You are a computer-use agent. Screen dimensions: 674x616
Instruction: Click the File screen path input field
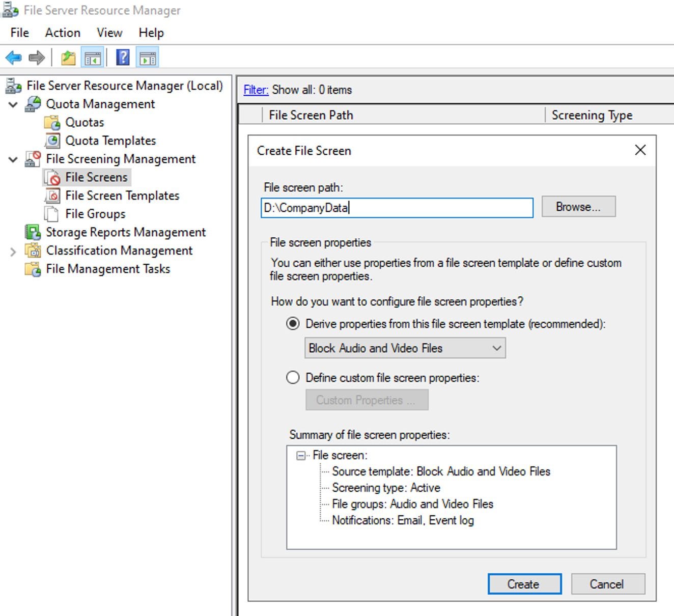click(397, 208)
